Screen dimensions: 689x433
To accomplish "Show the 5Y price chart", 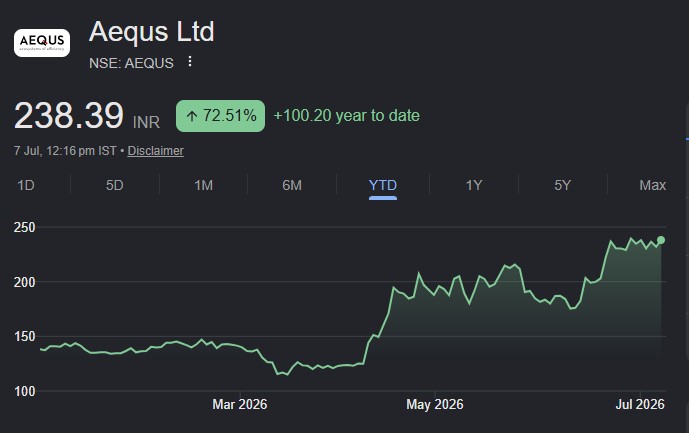I will 562,185.
